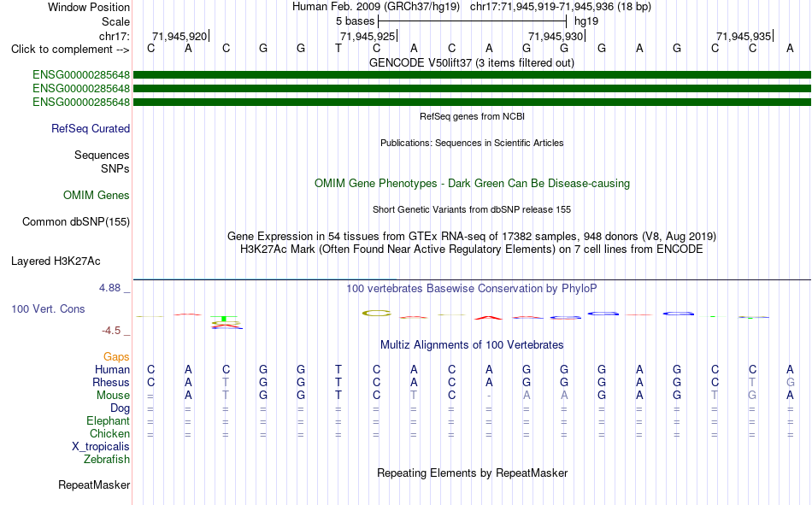The width and height of the screenshot is (812, 505).
Task: Click the 100 Vert. Cons track label
Action: coord(48,308)
